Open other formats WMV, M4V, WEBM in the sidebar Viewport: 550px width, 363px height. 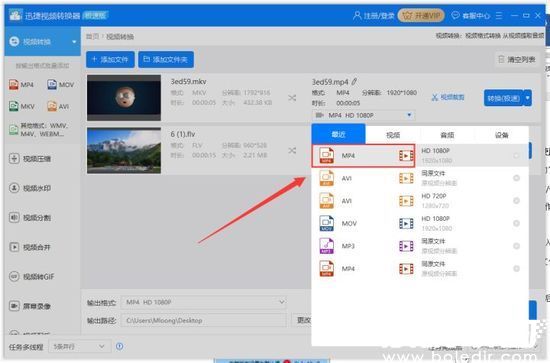pyautogui.click(x=39, y=130)
